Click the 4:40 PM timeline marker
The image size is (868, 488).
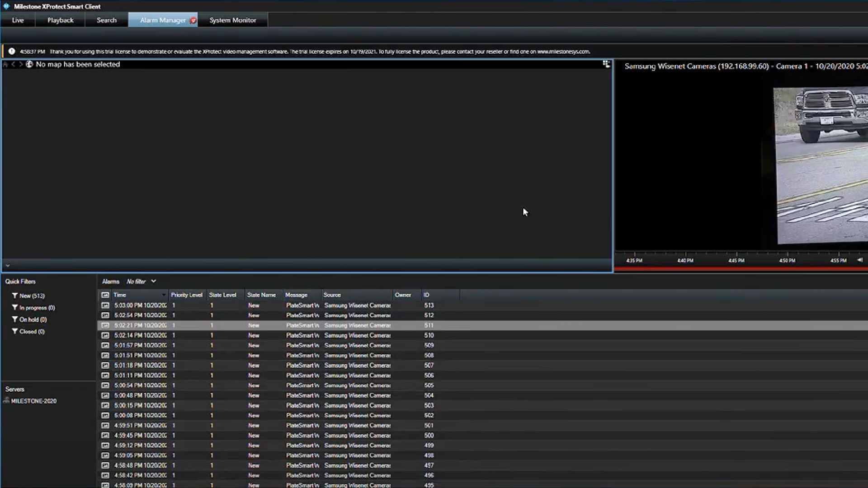tap(685, 260)
